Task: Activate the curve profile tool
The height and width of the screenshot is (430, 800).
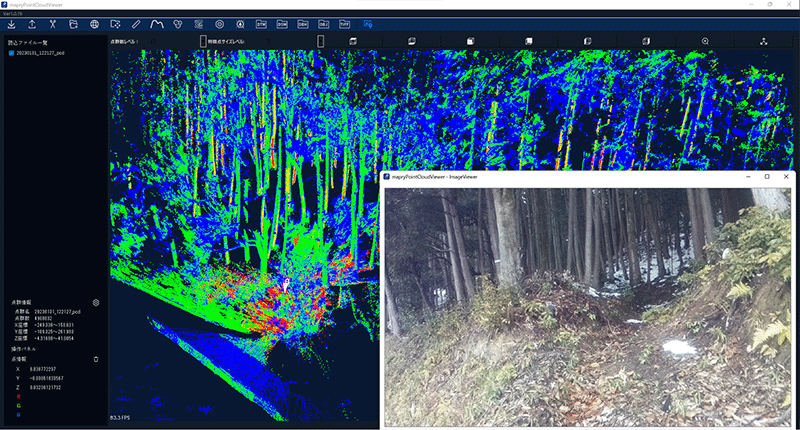Action: coord(157,23)
